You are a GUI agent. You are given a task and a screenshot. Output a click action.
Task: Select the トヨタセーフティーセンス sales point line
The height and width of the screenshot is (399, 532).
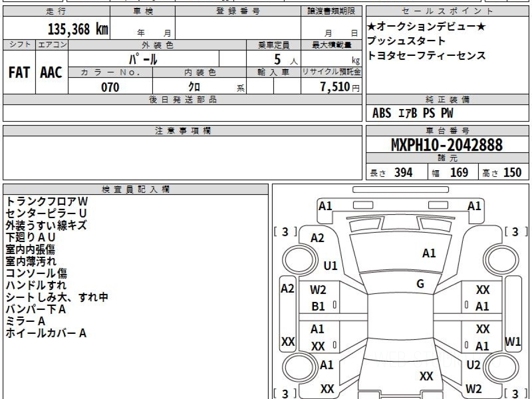click(x=426, y=56)
